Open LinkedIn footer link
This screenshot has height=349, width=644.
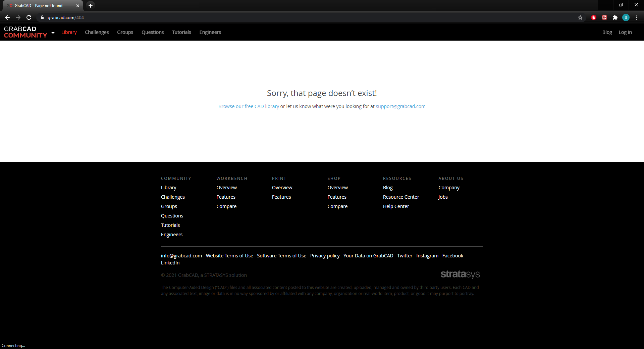(170, 263)
